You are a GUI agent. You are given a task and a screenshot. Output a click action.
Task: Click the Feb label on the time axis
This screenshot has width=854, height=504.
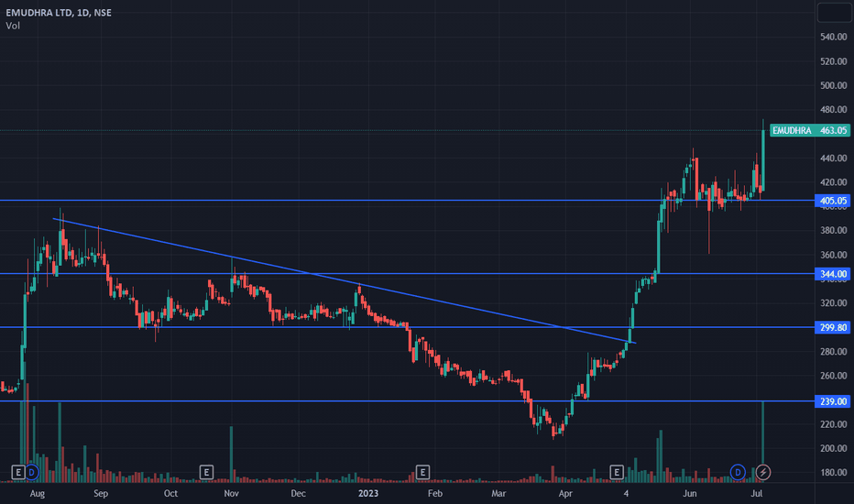[434, 493]
